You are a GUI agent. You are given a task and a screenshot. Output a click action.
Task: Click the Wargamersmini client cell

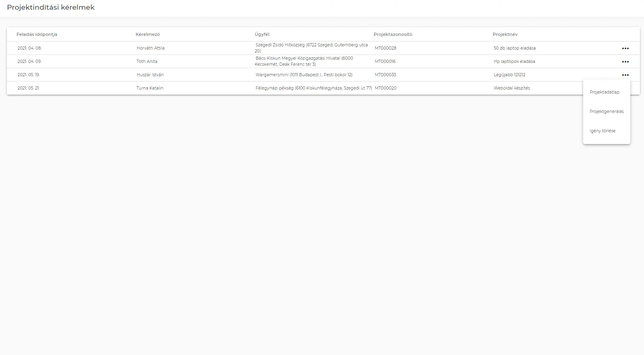304,75
